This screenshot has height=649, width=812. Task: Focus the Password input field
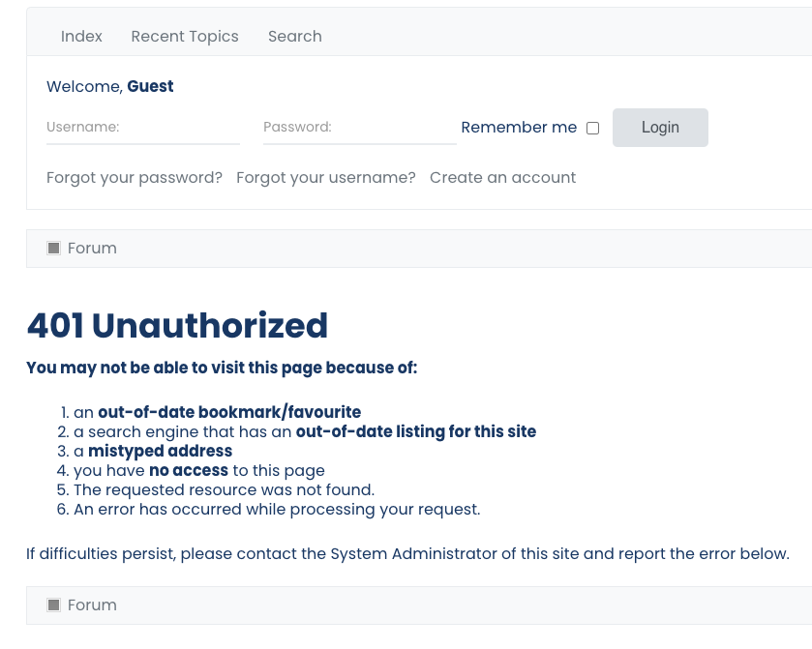pyautogui.click(x=360, y=128)
